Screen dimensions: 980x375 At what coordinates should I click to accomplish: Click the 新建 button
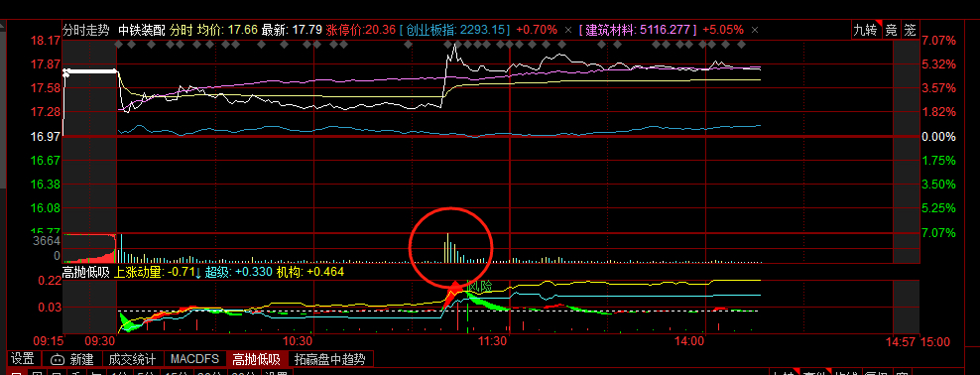[82, 359]
